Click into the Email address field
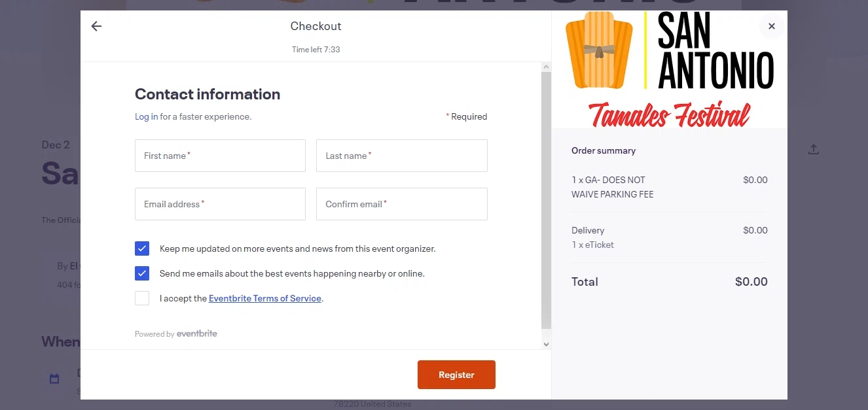The width and height of the screenshot is (868, 410). [x=220, y=204]
